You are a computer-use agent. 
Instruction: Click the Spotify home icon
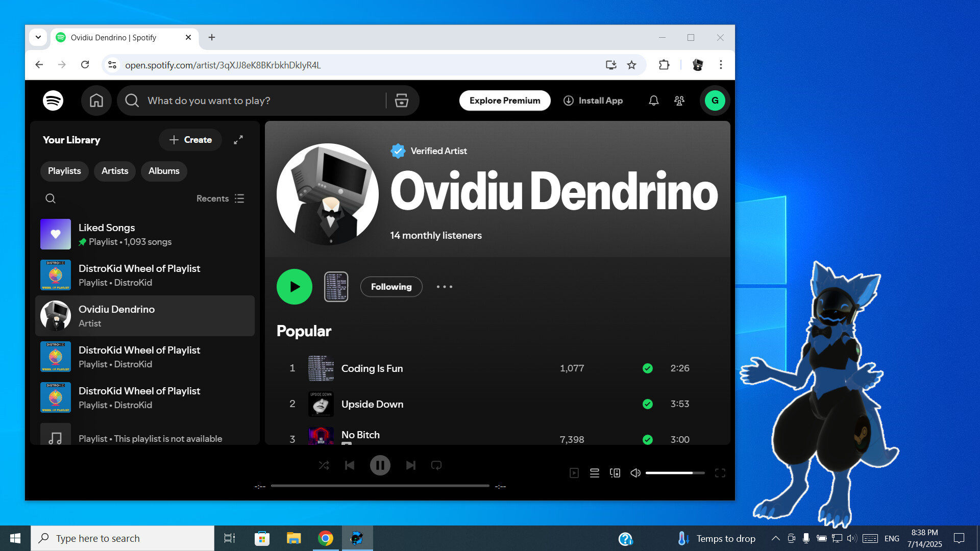96,101
